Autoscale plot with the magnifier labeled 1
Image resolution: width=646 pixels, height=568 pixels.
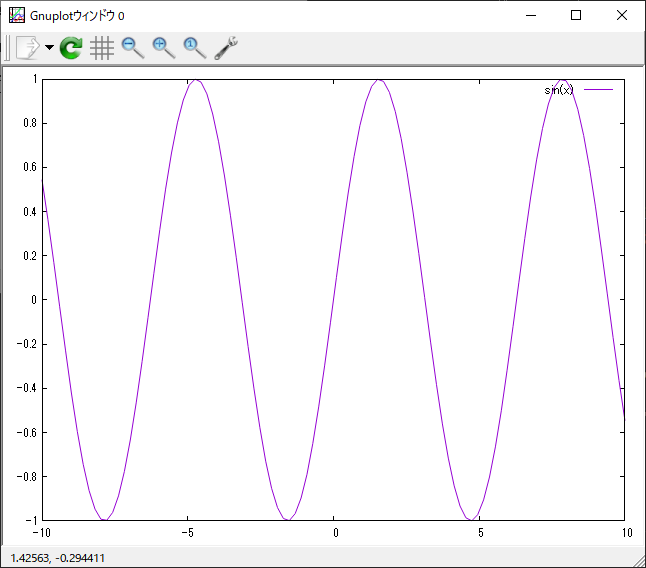[194, 47]
